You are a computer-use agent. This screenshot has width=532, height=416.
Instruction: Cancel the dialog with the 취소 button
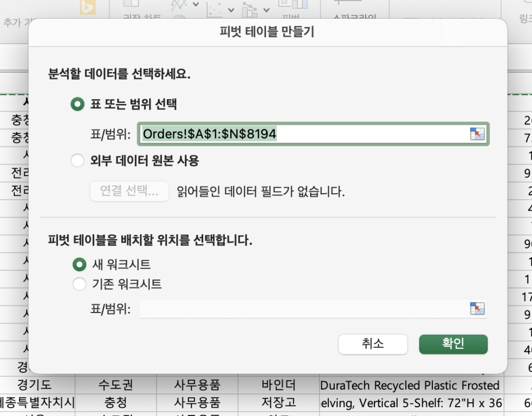coord(373,344)
